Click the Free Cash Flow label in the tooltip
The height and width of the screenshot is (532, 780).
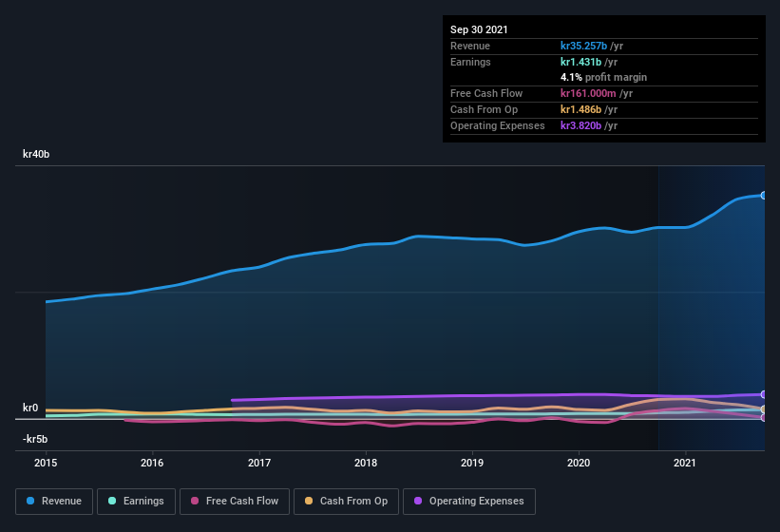click(x=486, y=93)
